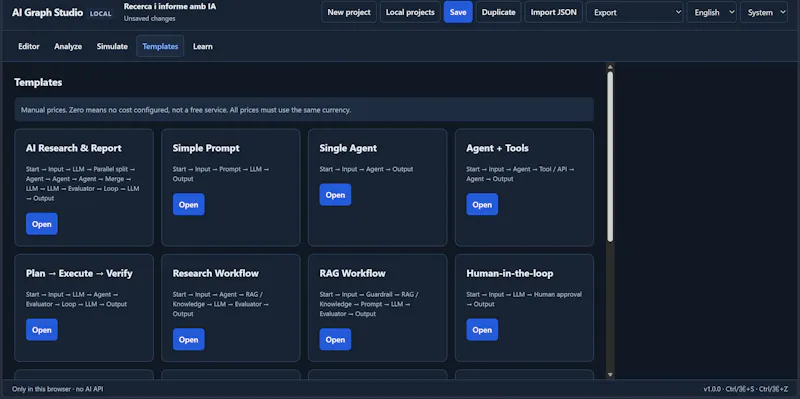This screenshot has width=800, height=399.
Task: Click the Plan → Execute → Verify title
Action: point(79,273)
